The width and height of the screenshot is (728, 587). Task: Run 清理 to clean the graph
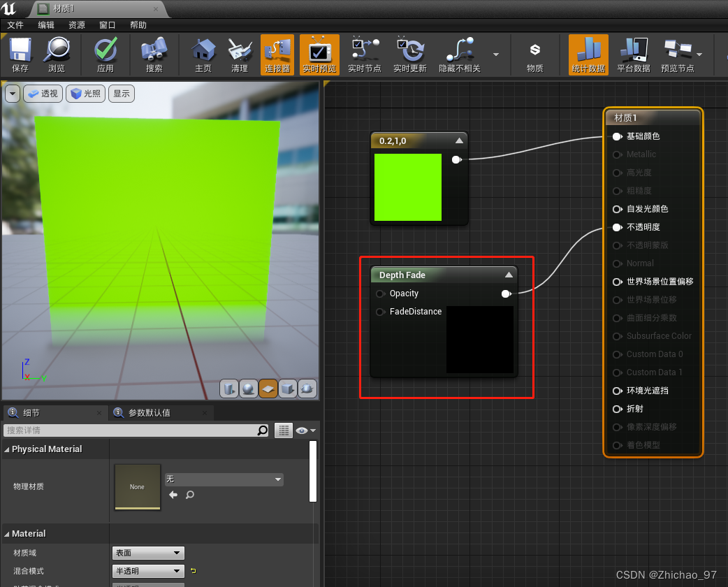point(240,55)
